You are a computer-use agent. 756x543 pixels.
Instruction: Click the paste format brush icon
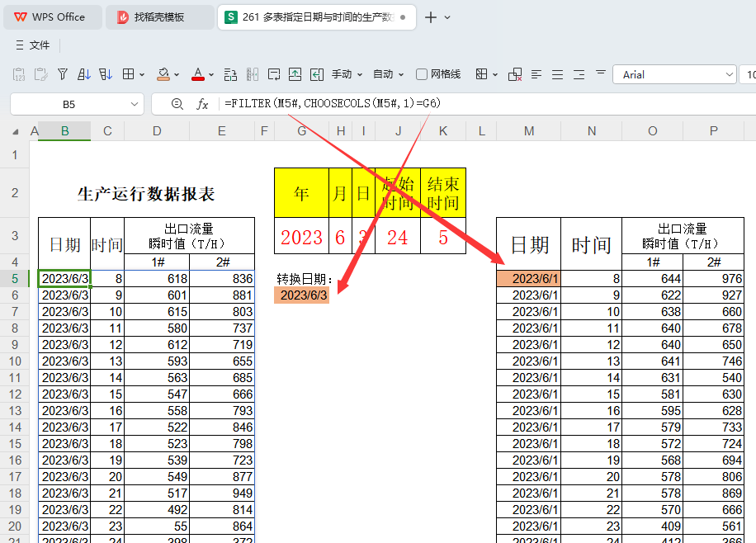click(x=41, y=74)
